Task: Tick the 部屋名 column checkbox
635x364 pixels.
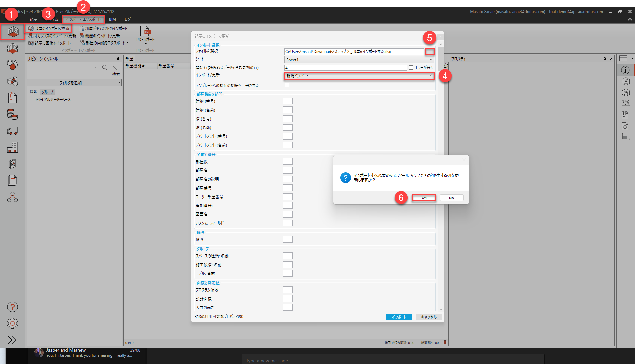Action: pos(287,170)
